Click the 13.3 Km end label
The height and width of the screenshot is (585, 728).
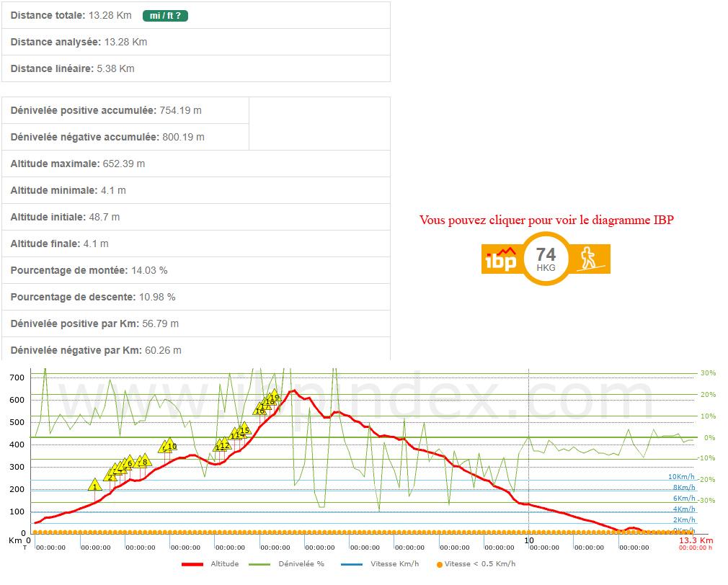point(696,540)
